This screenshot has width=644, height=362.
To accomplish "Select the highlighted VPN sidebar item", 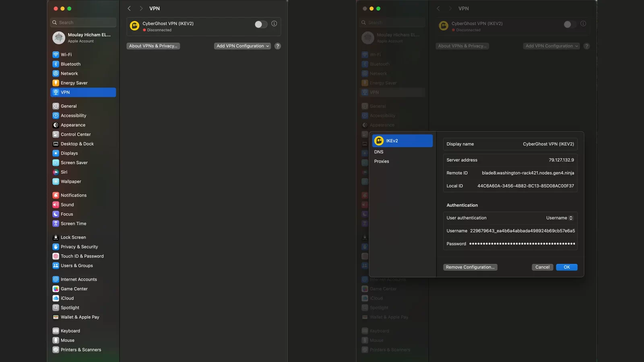I will 83,93.
